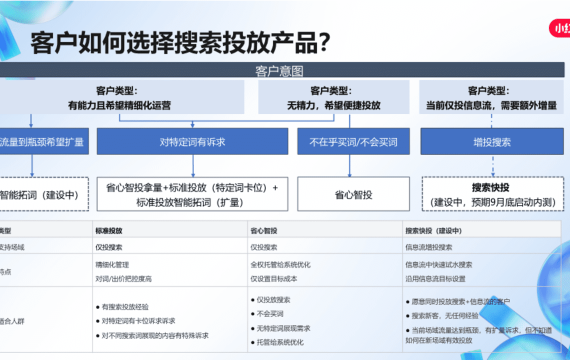This screenshot has width=570, height=360.
Task: Click the text 信息流中快速试水搜索
Action: (439, 265)
